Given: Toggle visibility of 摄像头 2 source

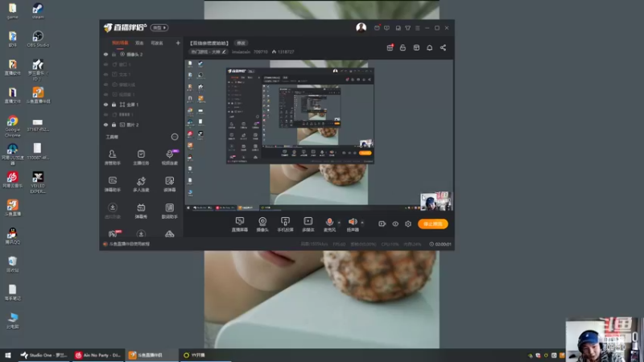Looking at the screenshot, I should point(105,54).
